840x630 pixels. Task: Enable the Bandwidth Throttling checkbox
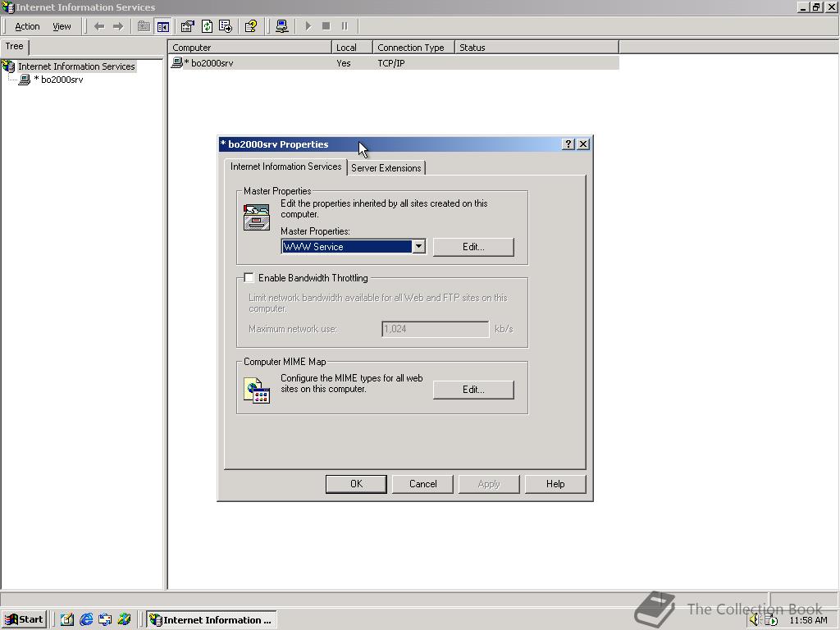tap(249, 277)
